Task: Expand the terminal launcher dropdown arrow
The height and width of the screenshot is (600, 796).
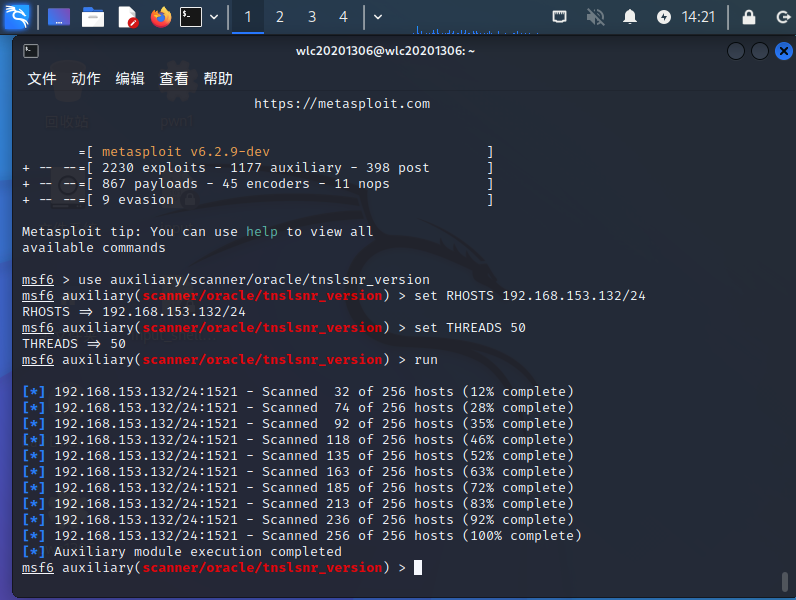Action: [214, 17]
